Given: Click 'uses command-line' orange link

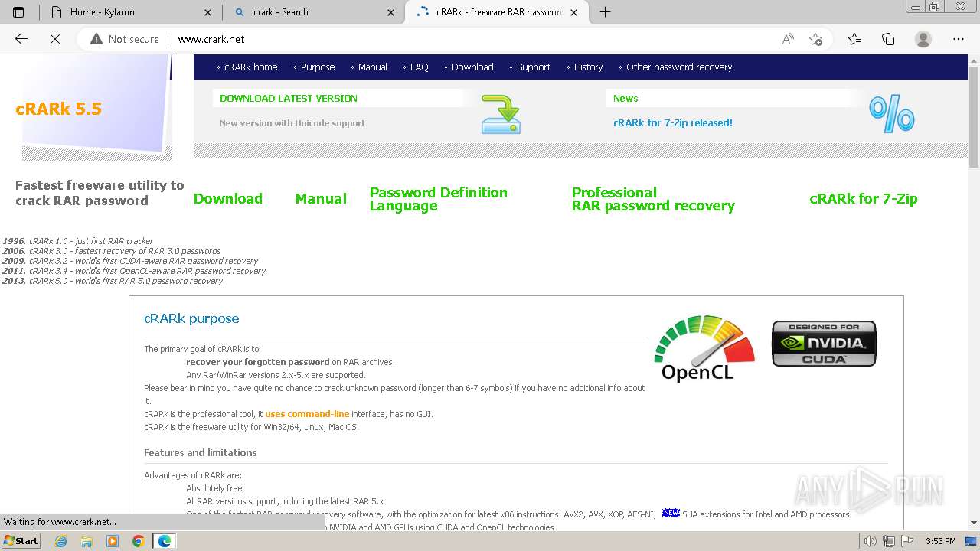Looking at the screenshot, I should click(307, 414).
